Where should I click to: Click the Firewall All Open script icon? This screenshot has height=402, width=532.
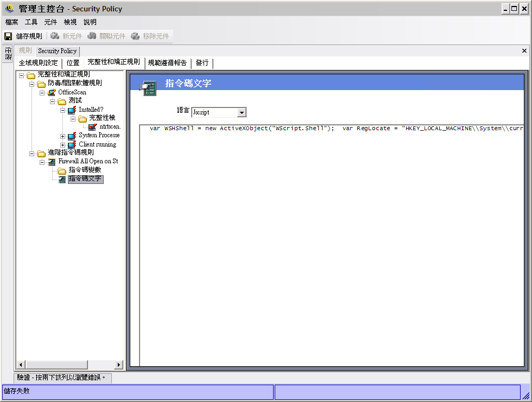52,162
